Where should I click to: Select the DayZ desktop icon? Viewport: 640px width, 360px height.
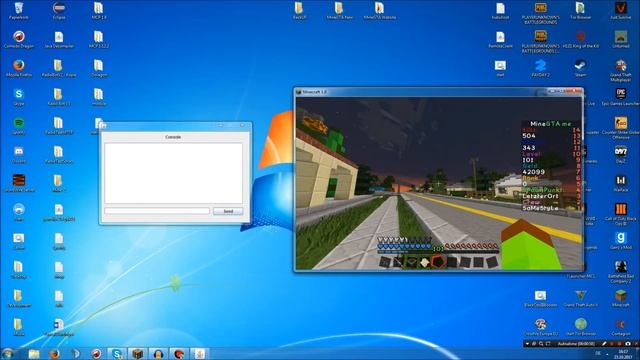(x=620, y=155)
